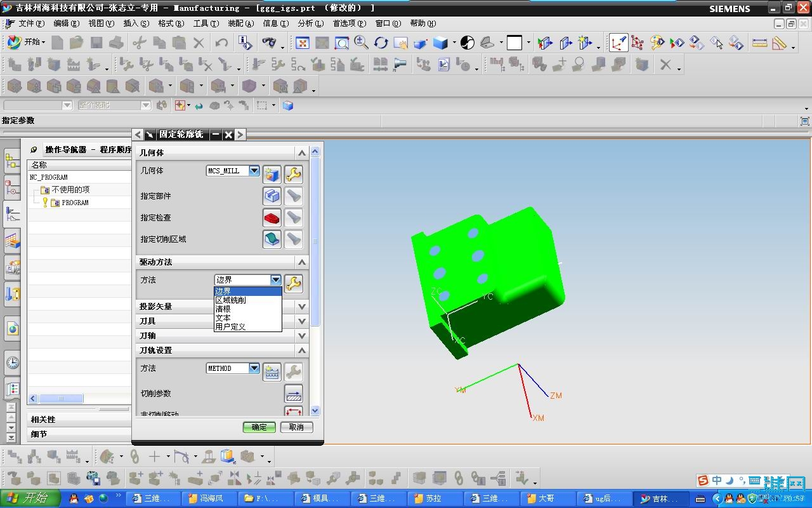Click the 指定部件 select part icon
This screenshot has width=812, height=508.
coord(272,196)
